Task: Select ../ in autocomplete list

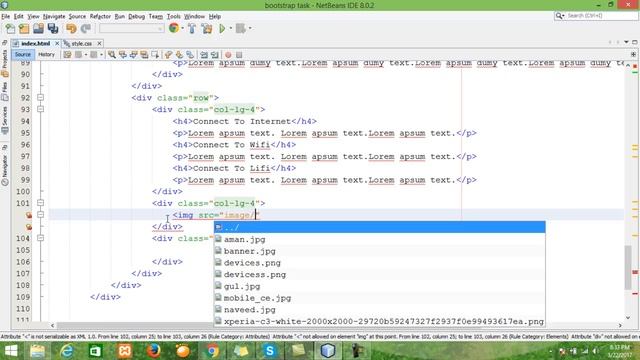Action: (380, 227)
